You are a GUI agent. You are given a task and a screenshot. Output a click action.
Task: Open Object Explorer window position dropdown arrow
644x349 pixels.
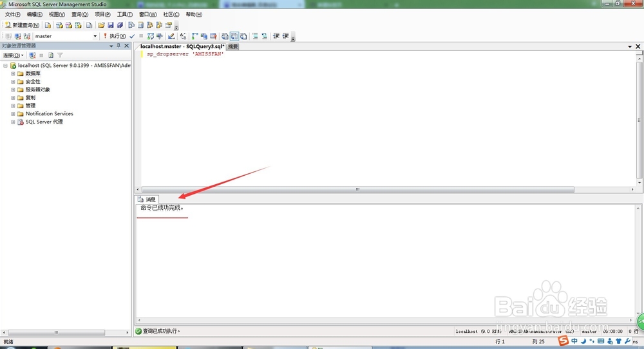pos(111,46)
